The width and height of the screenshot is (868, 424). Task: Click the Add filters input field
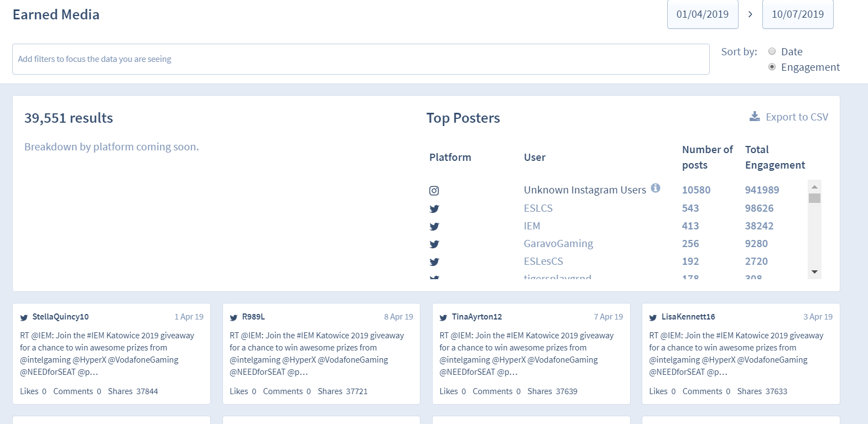tap(361, 59)
